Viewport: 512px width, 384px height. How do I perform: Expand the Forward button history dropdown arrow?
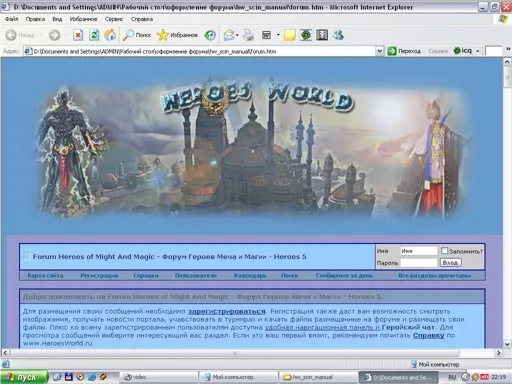pyautogui.click(x=66, y=35)
